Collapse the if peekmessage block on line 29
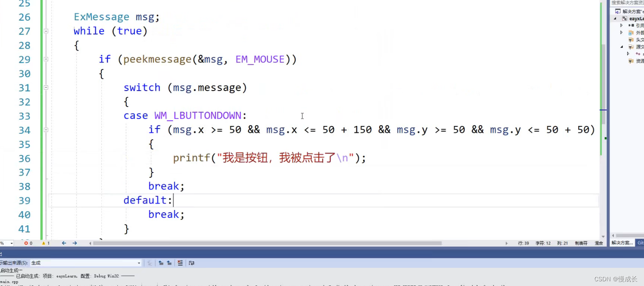Viewport: 644px width, 286px height. pos(46,59)
